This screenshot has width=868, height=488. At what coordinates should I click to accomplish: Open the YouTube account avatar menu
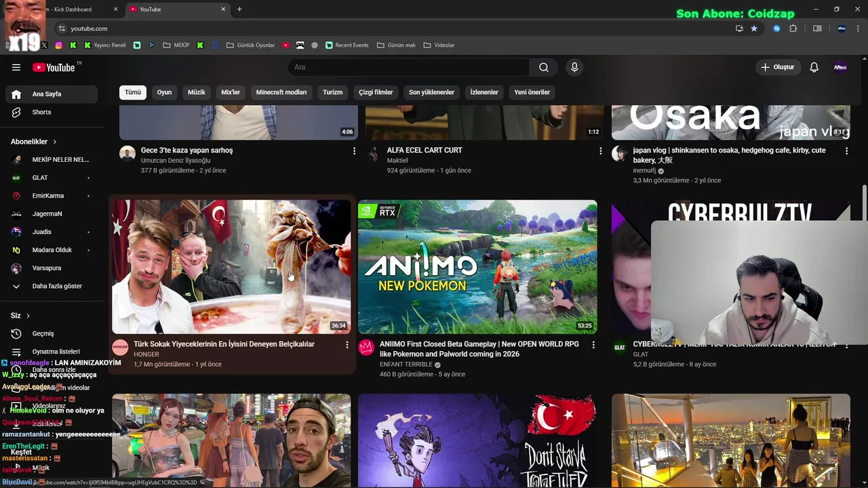pyautogui.click(x=840, y=67)
